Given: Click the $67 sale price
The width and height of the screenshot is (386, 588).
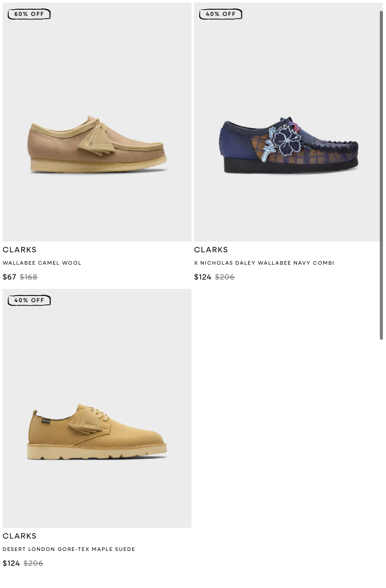Looking at the screenshot, I should pos(9,277).
